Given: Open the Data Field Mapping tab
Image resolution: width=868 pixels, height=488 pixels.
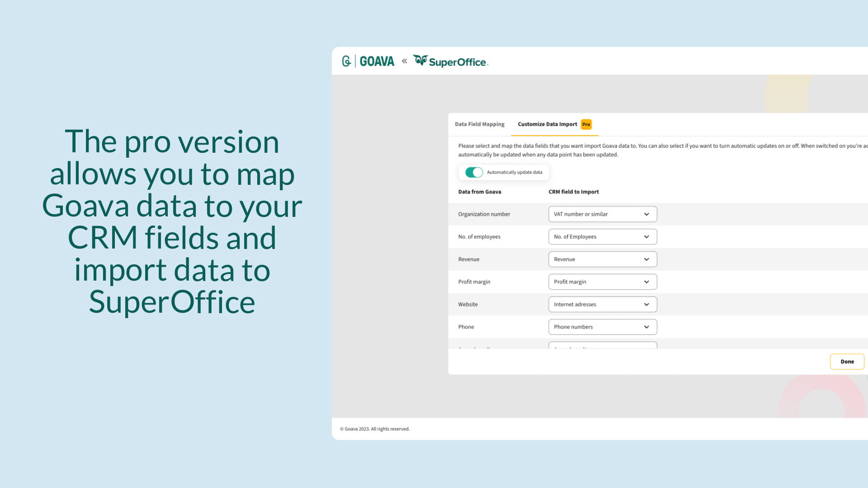Looking at the screenshot, I should tap(480, 124).
